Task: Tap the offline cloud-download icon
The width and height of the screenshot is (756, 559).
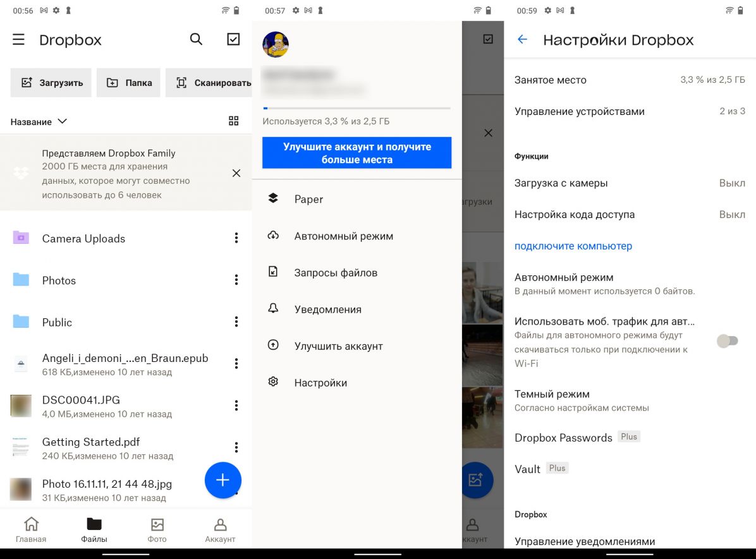Action: pos(273,235)
